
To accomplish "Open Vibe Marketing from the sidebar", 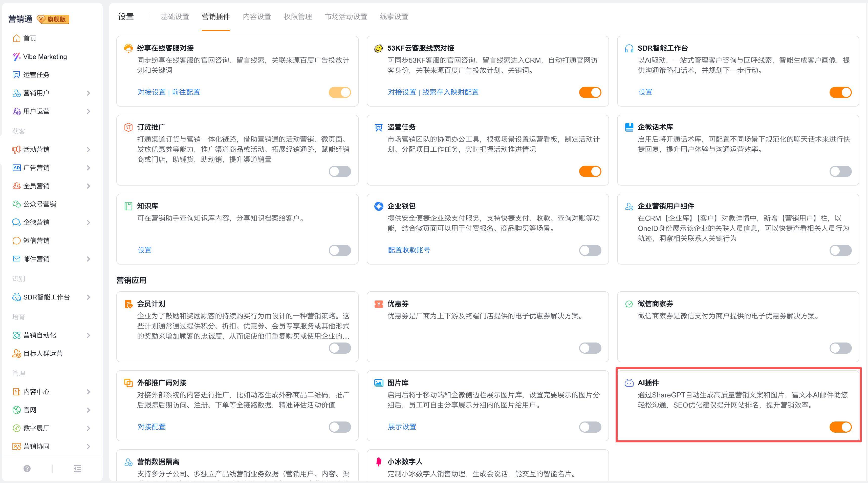I will 45,57.
